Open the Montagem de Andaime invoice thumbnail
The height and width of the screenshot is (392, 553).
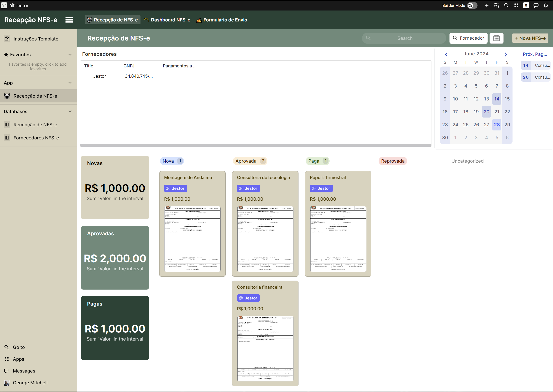[x=192, y=239]
